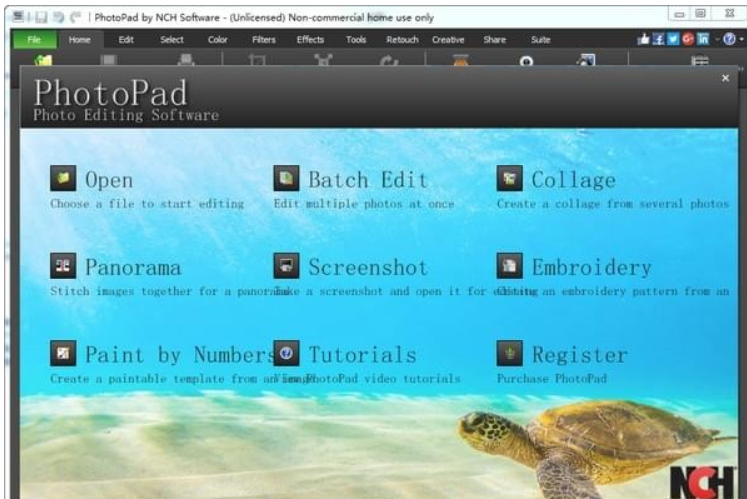Screen dimensions: 747x499
Task: Switch to the Edit tab
Action: pos(126,40)
